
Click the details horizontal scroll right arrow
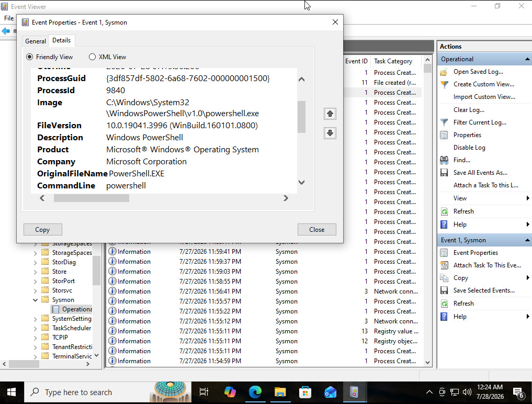pos(286,198)
